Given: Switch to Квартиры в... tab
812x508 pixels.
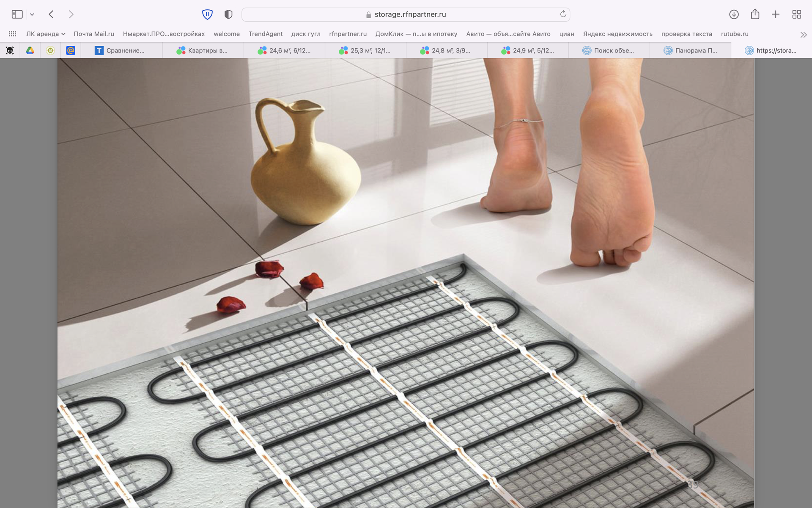Looking at the screenshot, I should click(x=203, y=50).
